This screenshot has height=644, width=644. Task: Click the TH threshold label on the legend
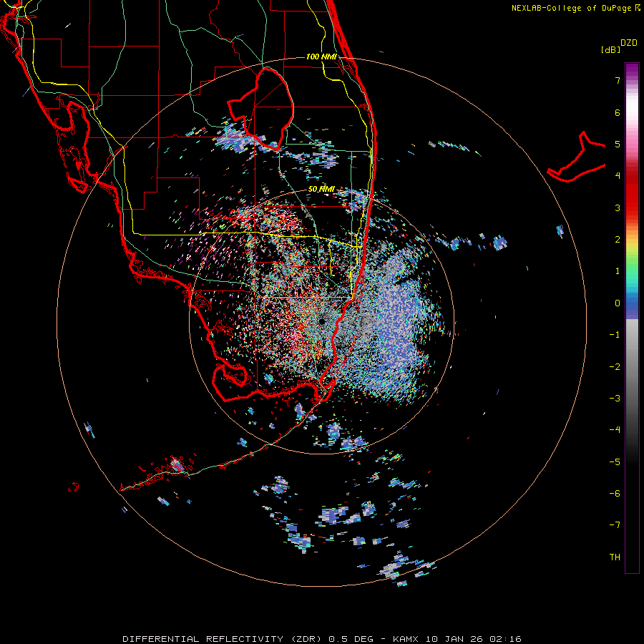615,557
